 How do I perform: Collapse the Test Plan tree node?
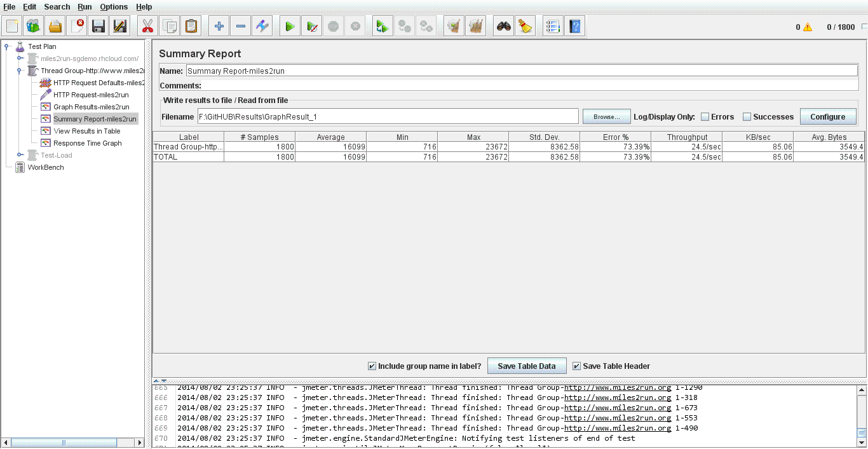(x=8, y=46)
